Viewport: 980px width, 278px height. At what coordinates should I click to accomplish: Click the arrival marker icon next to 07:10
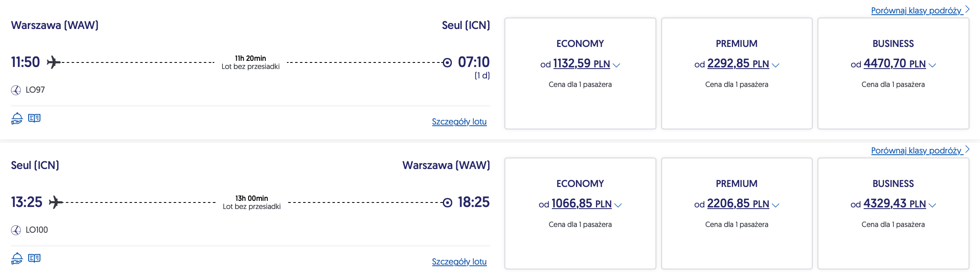(447, 62)
